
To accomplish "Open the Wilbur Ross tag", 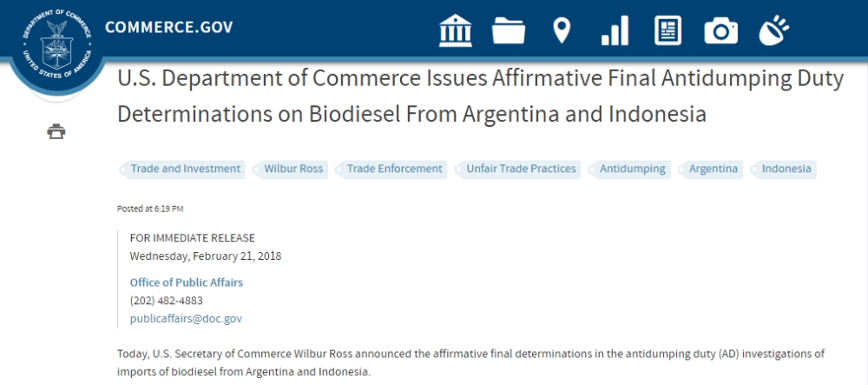I will coord(291,169).
